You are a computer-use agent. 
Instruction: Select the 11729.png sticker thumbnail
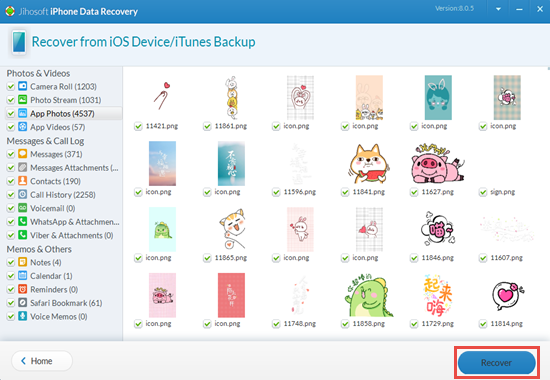pos(438,295)
